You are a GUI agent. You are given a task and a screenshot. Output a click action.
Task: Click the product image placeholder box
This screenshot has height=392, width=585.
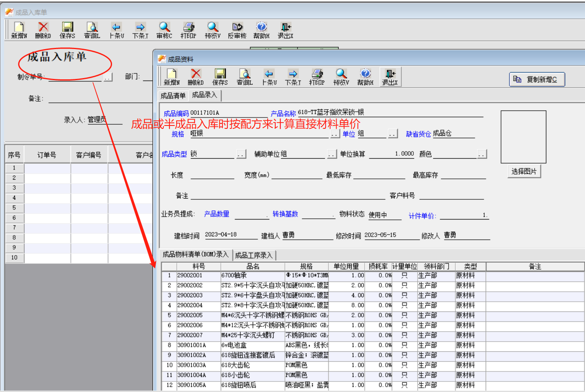tap(523, 137)
